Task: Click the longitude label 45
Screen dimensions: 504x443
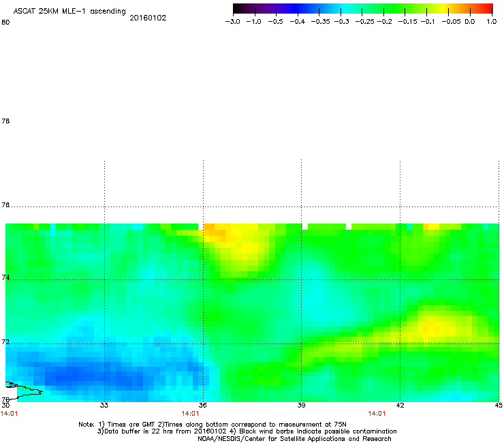Action: click(499, 405)
